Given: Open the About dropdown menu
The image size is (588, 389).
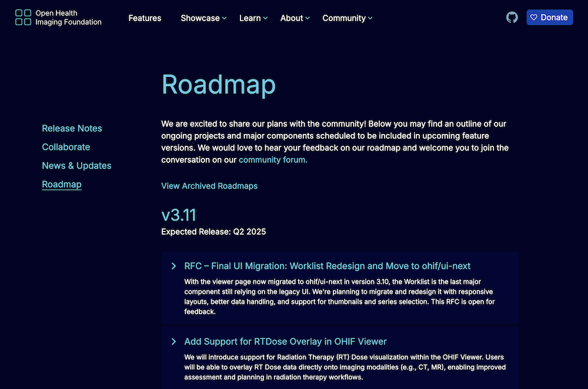Looking at the screenshot, I should point(295,18).
